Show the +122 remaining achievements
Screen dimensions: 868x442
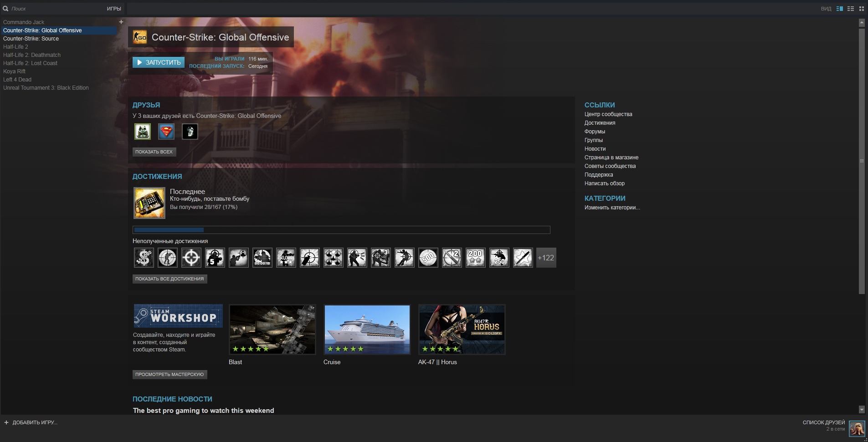(546, 258)
